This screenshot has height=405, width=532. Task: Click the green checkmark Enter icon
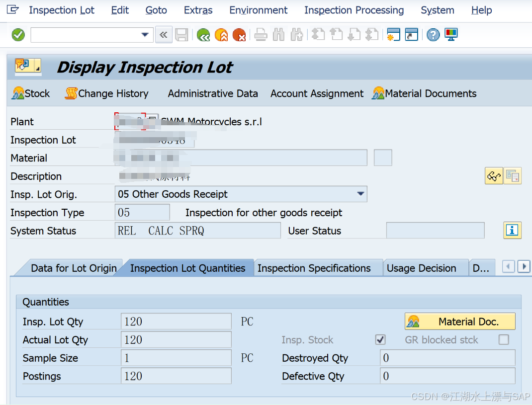18,35
